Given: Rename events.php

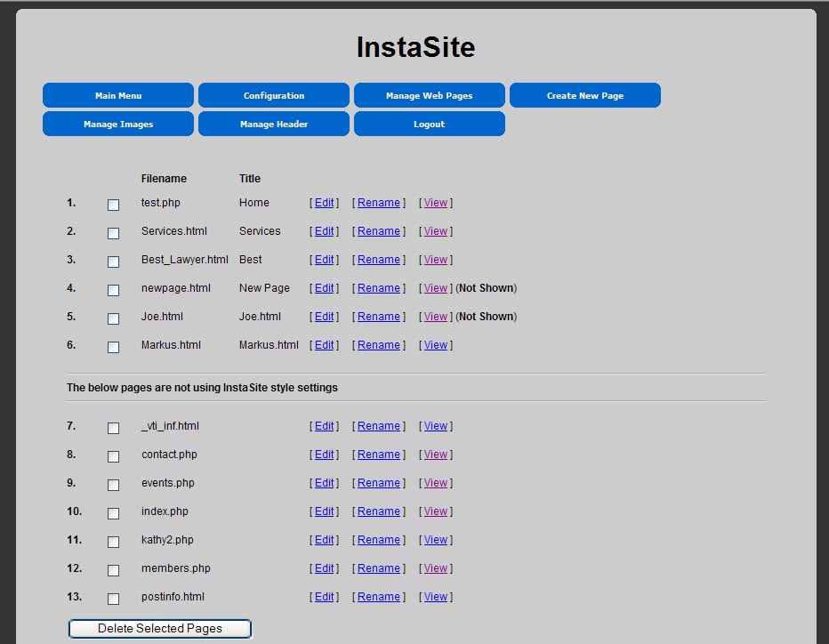Looking at the screenshot, I should 379,483.
